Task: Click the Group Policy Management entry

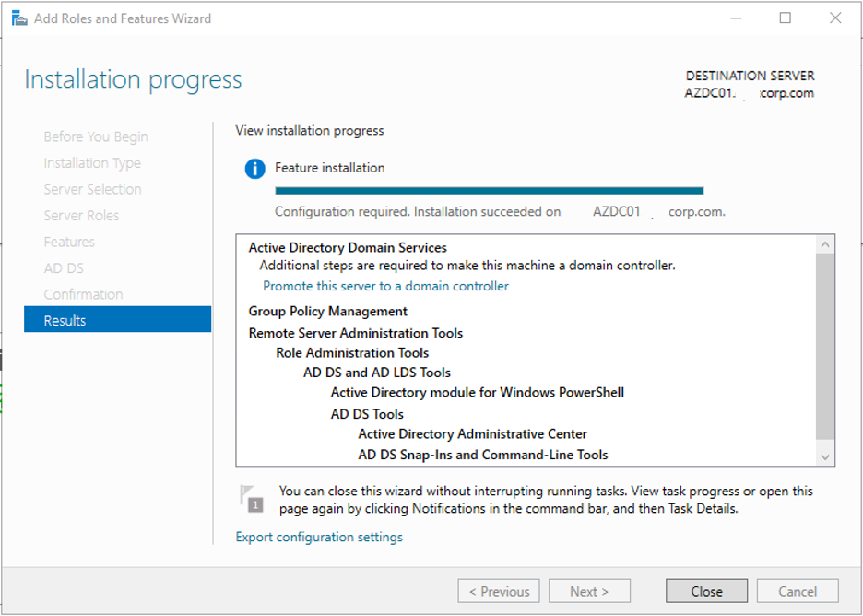Action: coord(328,312)
